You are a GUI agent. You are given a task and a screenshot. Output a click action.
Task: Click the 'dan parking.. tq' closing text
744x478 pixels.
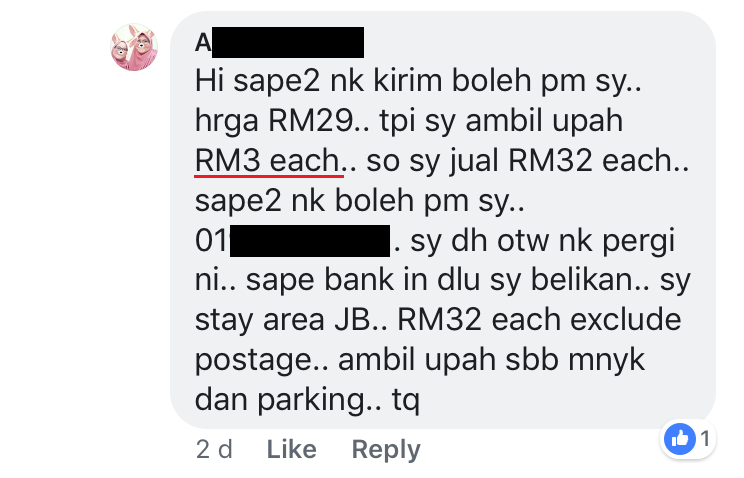[307, 400]
